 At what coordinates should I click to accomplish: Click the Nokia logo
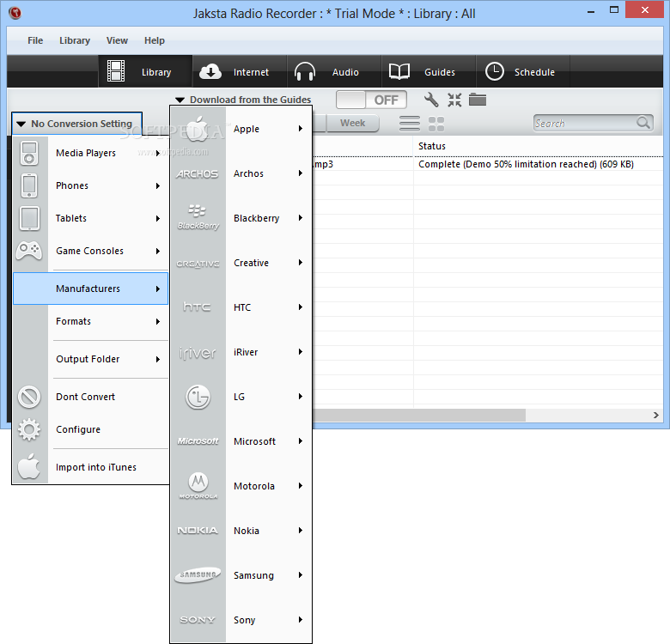point(198,531)
